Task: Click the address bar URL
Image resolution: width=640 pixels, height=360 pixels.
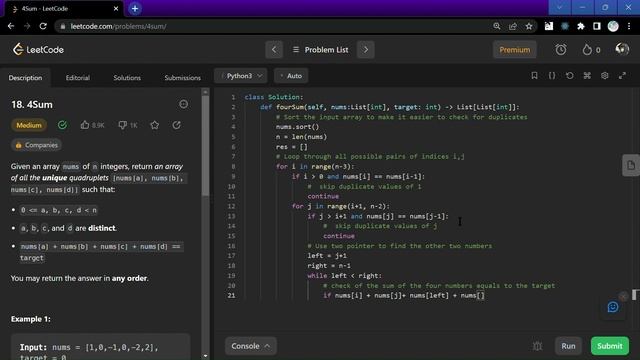Action: [118, 26]
